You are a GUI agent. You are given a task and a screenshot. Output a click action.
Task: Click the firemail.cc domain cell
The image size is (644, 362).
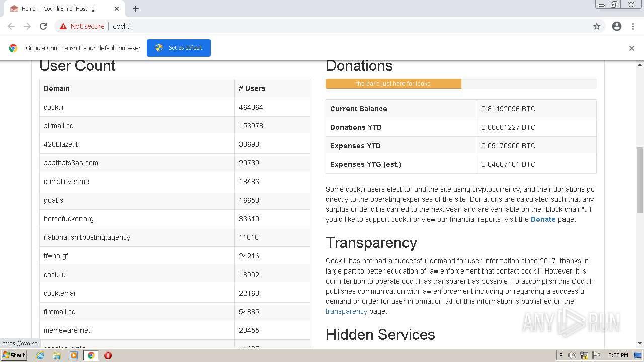137,312
